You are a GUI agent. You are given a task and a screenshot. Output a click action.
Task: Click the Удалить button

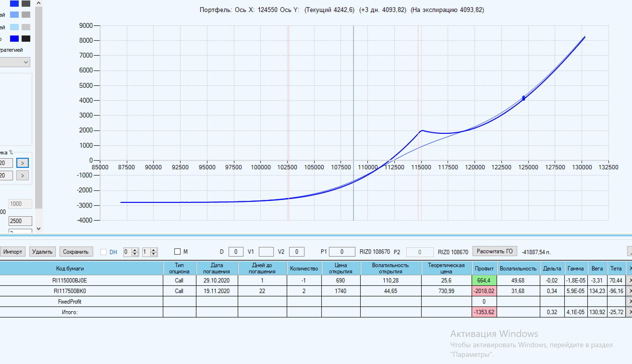[42, 252]
